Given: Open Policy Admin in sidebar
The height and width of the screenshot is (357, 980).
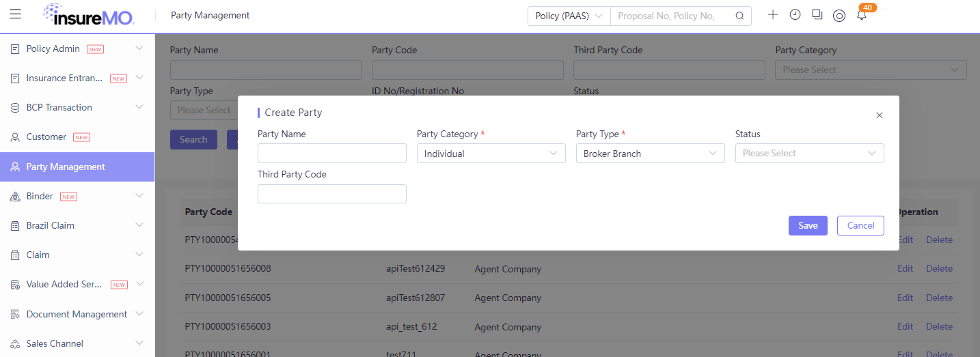Looking at the screenshot, I should (x=77, y=49).
